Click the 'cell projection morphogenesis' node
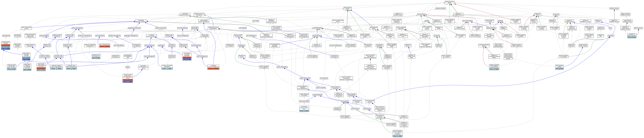 [334, 57]
